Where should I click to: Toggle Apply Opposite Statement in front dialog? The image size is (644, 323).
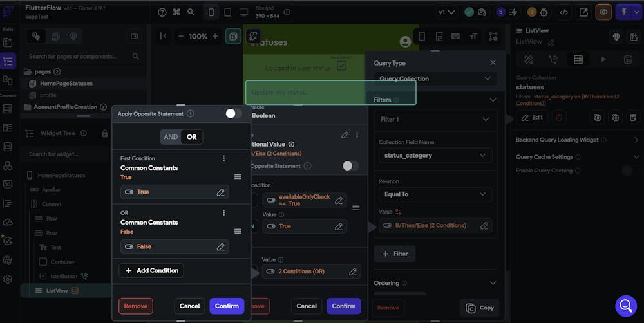233,114
